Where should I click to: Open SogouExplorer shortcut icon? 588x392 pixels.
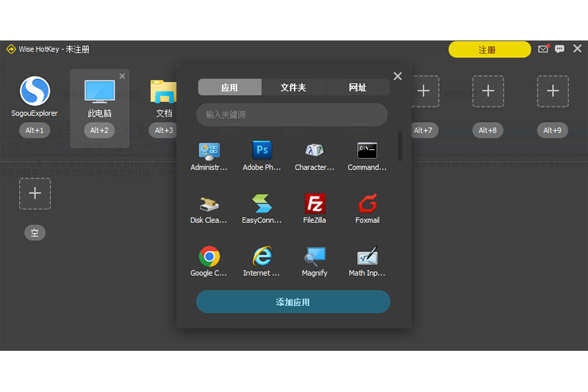[x=35, y=90]
